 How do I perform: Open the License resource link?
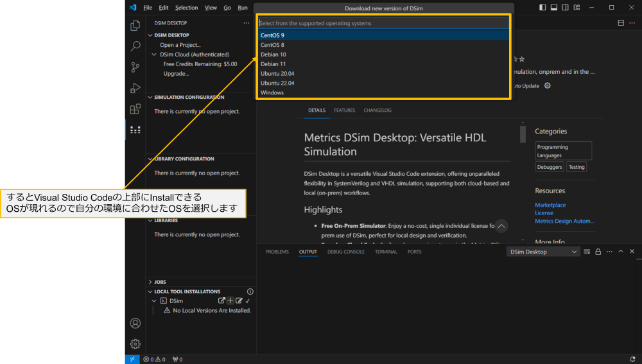pyautogui.click(x=544, y=213)
